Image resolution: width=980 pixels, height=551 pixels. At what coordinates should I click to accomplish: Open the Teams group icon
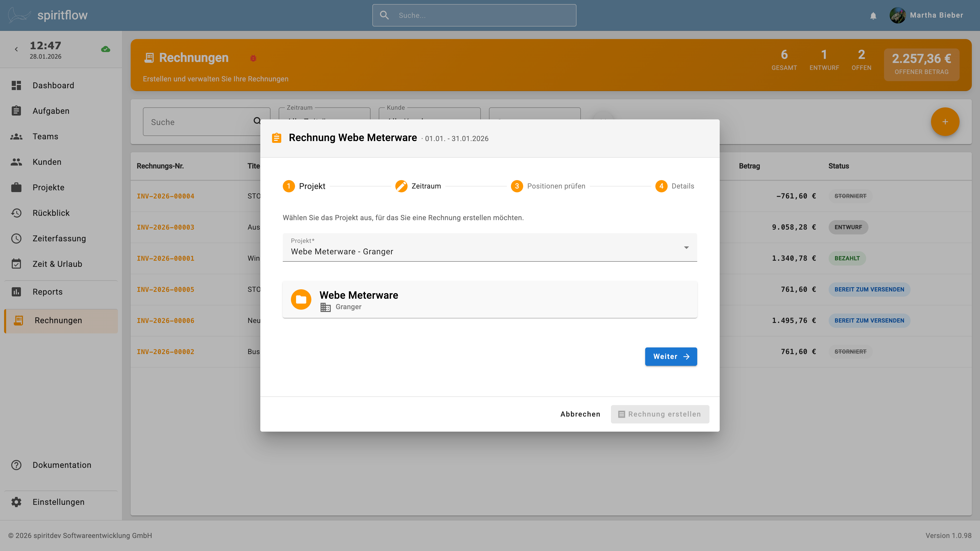(x=16, y=136)
